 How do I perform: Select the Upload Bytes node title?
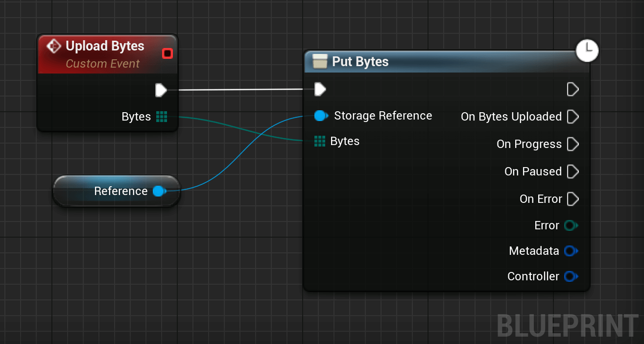click(x=105, y=46)
